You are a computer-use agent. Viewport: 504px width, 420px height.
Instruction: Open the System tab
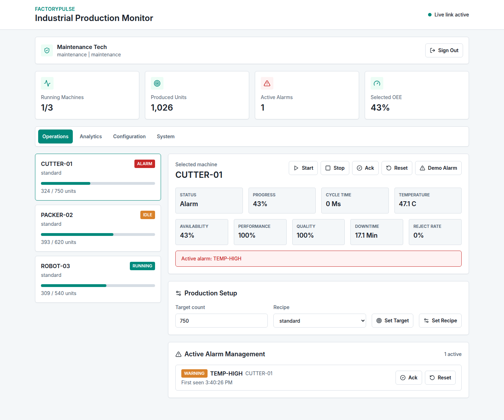pyautogui.click(x=166, y=136)
